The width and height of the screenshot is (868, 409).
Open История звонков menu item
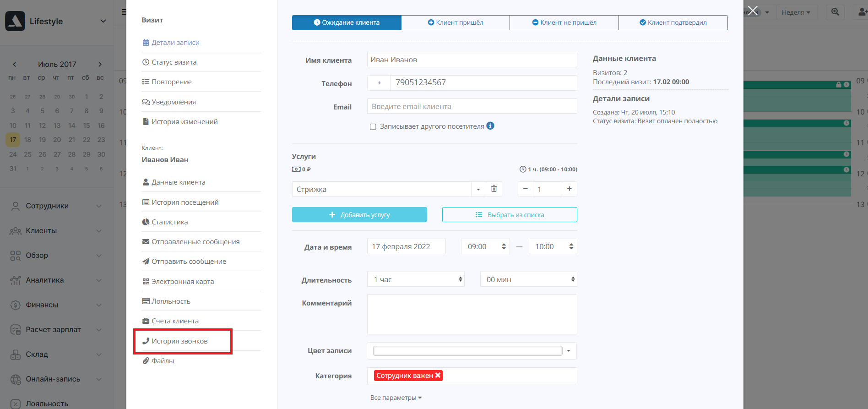pos(179,341)
